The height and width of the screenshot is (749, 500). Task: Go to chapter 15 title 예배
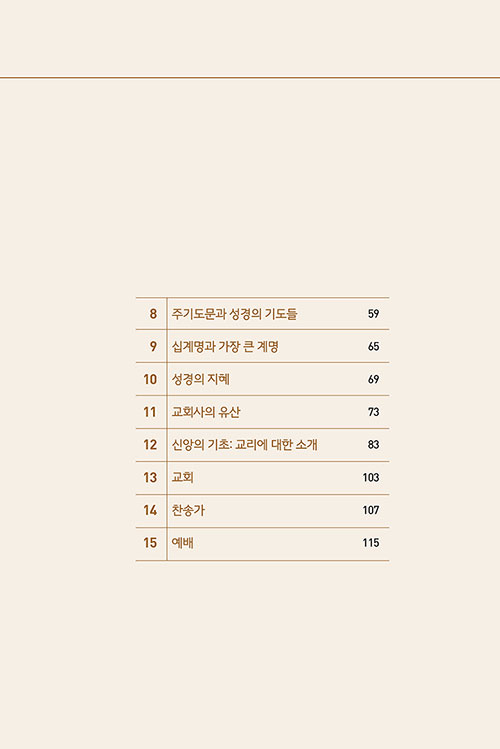point(182,543)
